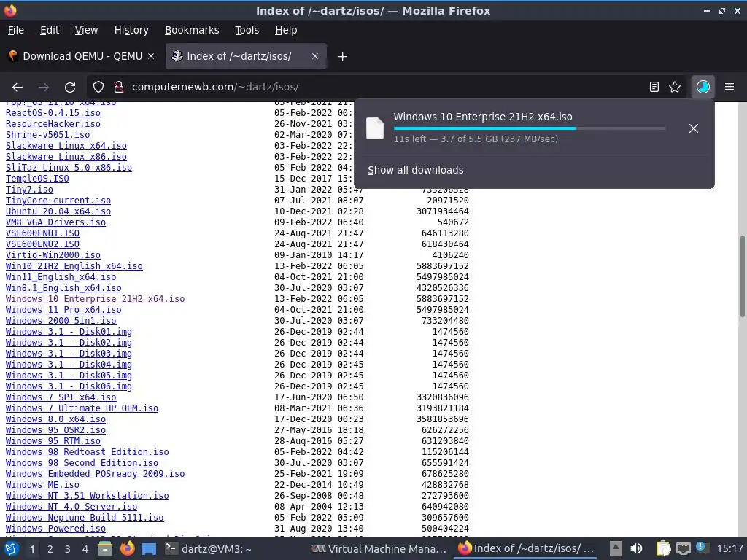This screenshot has height=560, width=747.
Task: Open the Bookmarks menu
Action: click(x=192, y=30)
